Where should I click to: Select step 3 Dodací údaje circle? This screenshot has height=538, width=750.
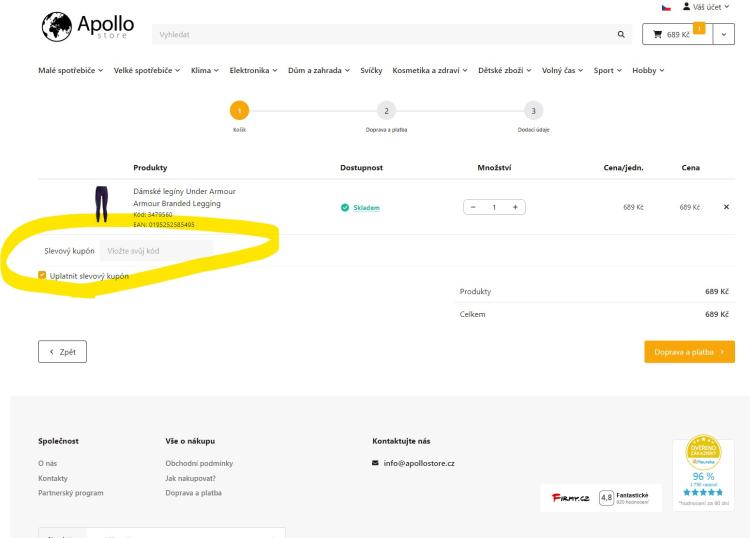(533, 110)
